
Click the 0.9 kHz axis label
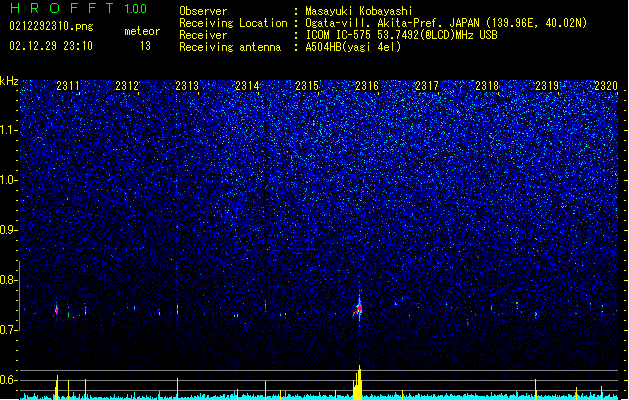[9, 230]
